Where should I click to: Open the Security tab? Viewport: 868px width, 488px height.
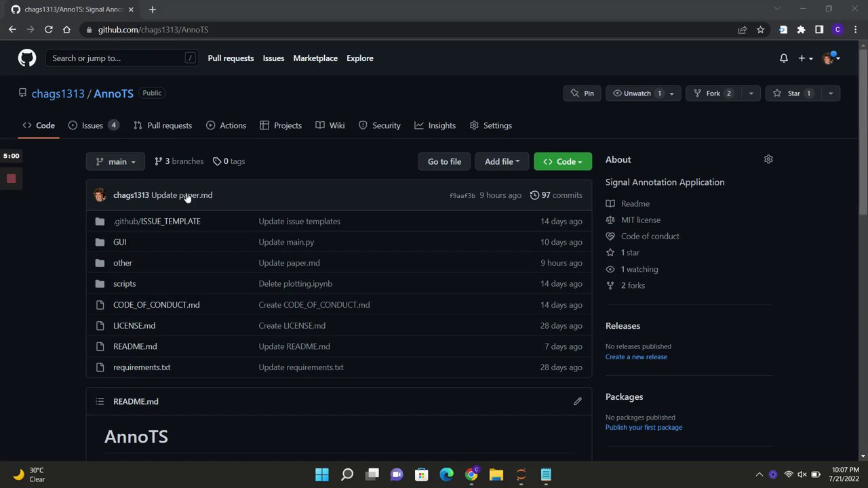tap(380, 125)
